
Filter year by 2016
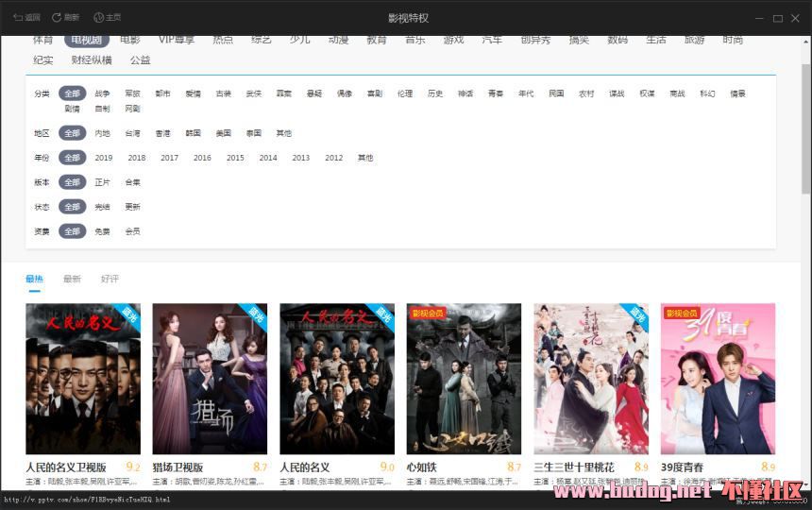click(202, 158)
